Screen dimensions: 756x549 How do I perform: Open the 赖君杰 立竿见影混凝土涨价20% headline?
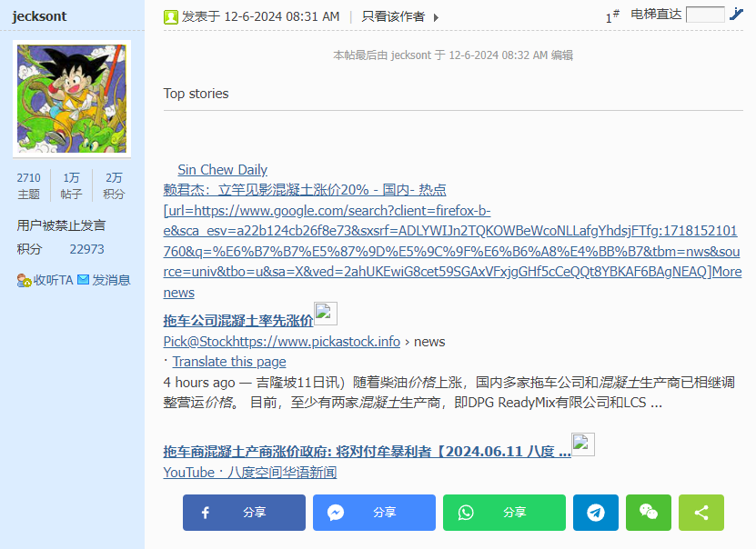click(305, 190)
